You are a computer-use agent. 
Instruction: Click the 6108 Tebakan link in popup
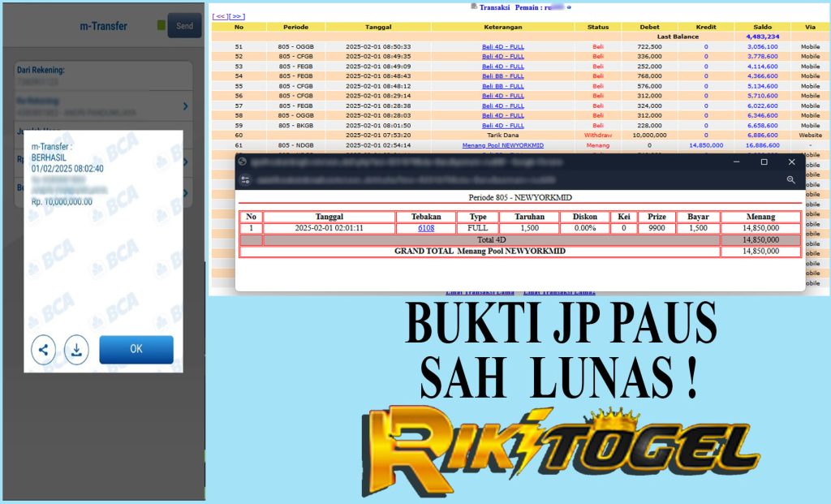pos(426,228)
